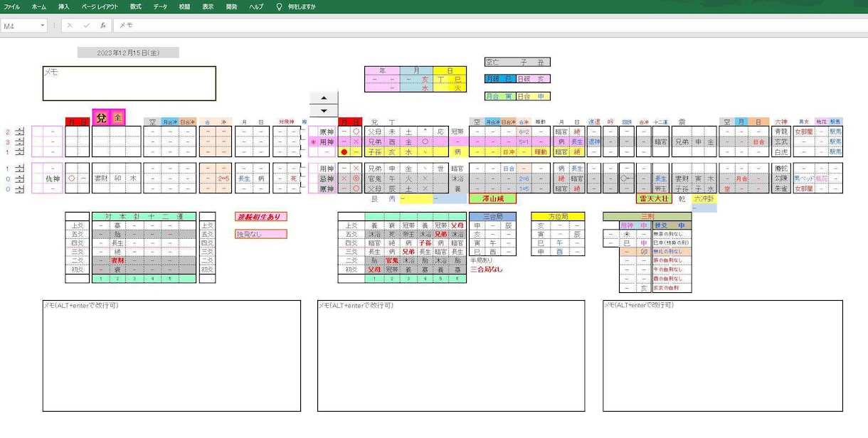
Task: Click the 青龍 cell in 六神 column
Action: click(780, 132)
